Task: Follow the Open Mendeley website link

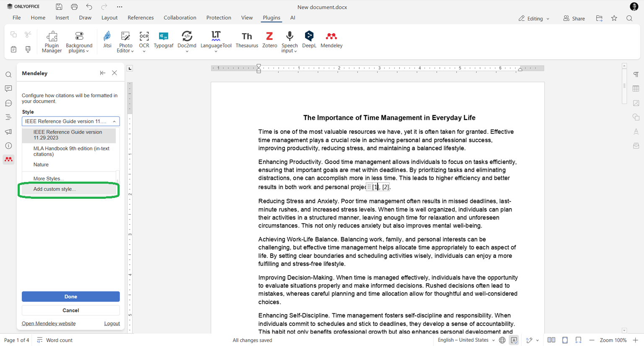Action: [49, 324]
